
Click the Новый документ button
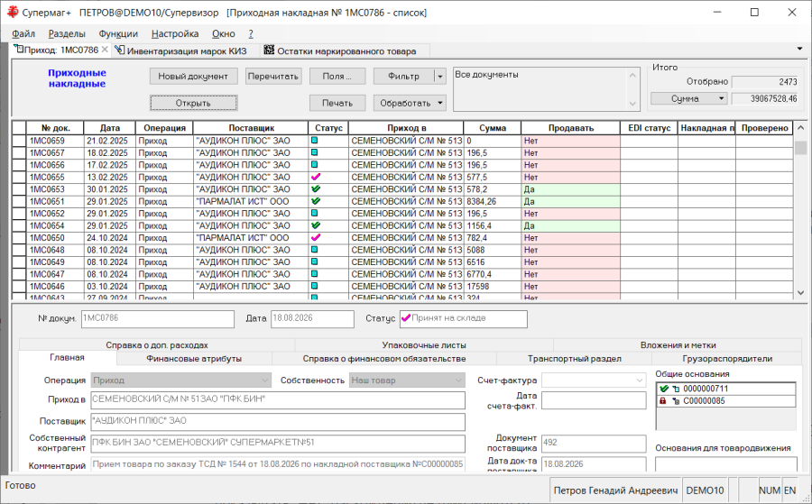[193, 76]
